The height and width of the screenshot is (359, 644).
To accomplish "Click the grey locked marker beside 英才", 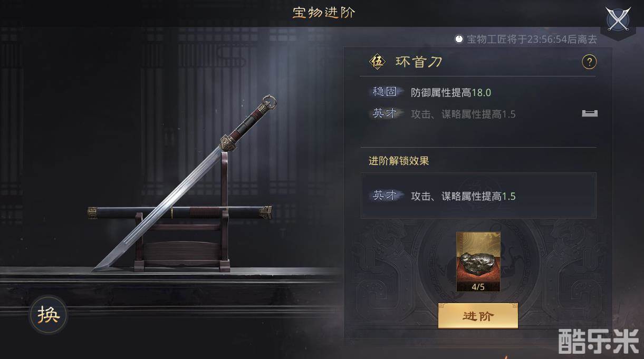I will coord(590,113).
